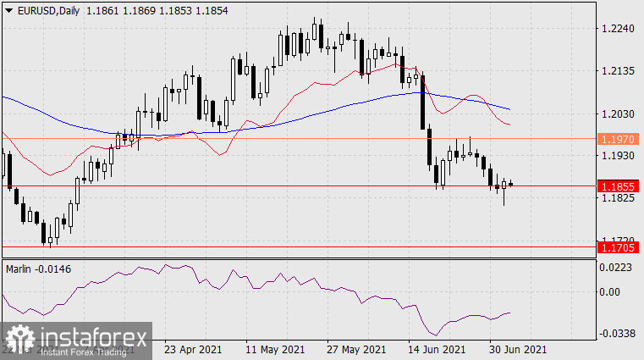Click the red 1.1855 price level label
Image resolution: width=644 pixels, height=360 pixels.
[618, 186]
